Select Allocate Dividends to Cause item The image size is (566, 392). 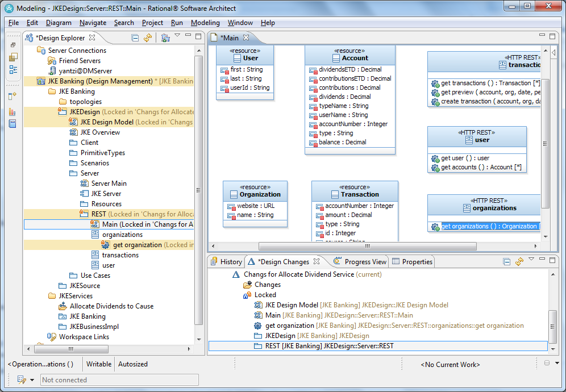pos(111,306)
